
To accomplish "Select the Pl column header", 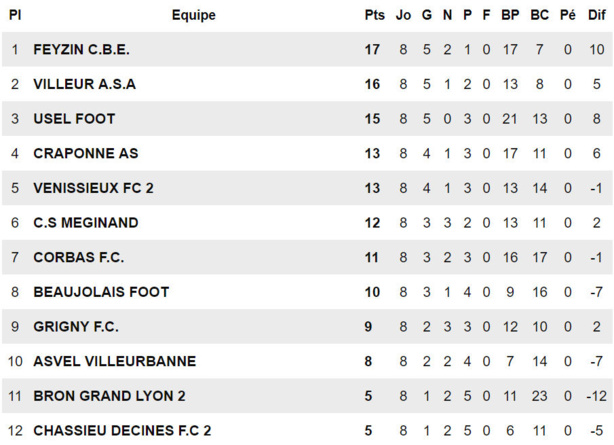I will [15, 15].
